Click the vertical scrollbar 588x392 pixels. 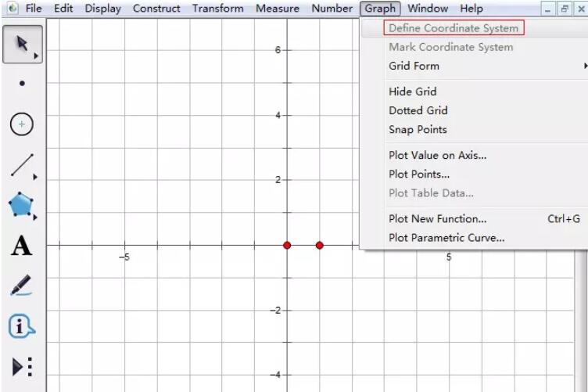click(x=581, y=321)
